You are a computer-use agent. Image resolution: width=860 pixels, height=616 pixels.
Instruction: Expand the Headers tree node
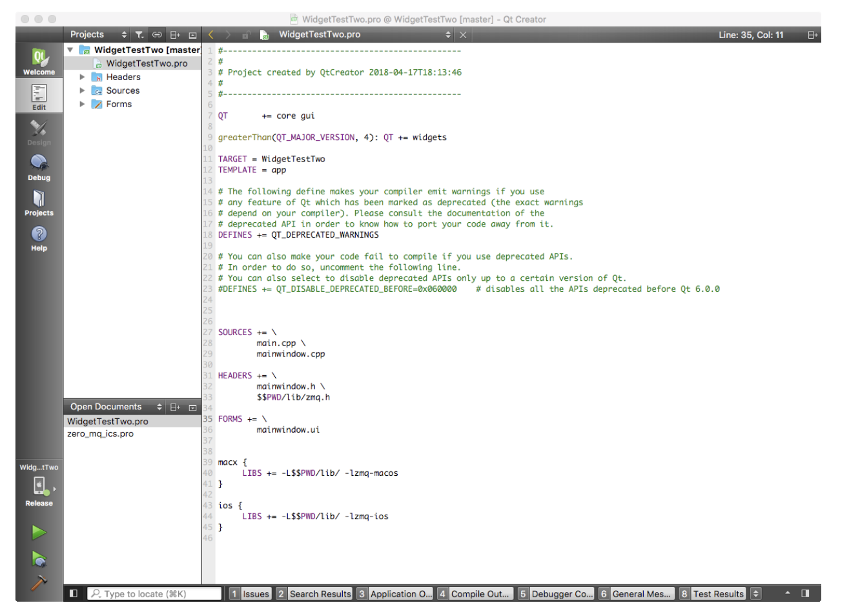81,76
